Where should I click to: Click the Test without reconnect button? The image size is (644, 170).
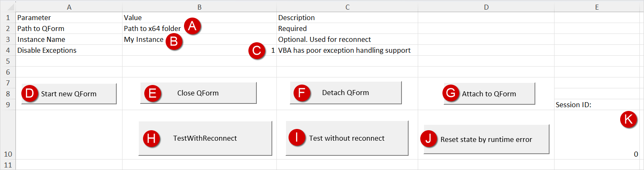click(347, 138)
